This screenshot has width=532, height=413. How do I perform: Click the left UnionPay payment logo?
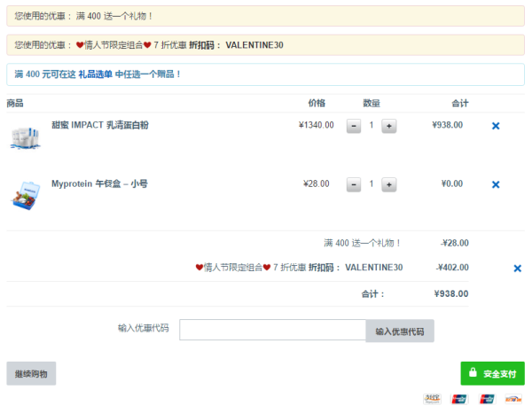[x=458, y=399]
